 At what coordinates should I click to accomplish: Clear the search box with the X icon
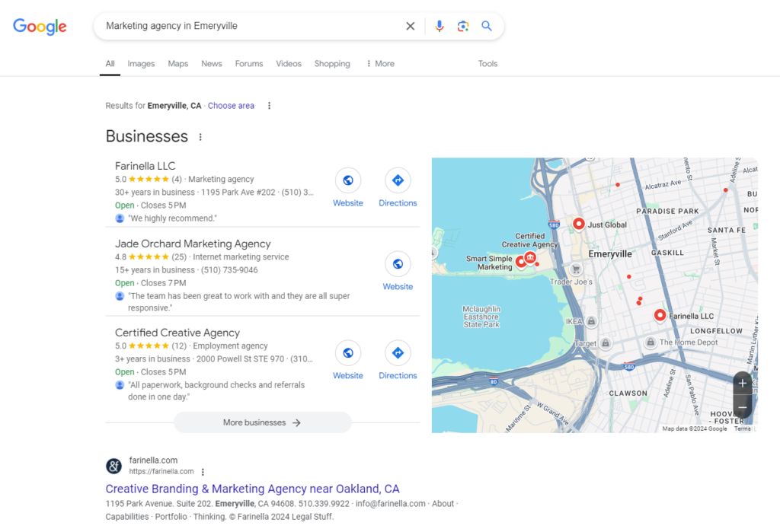click(411, 25)
